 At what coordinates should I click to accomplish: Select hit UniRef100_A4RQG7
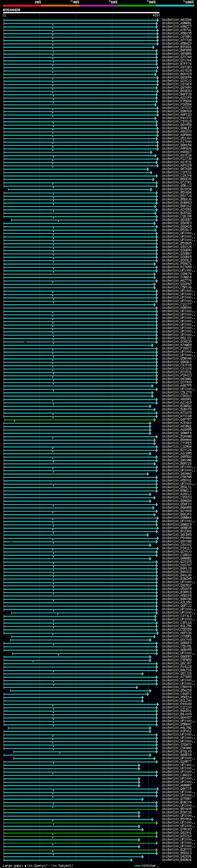(x=177, y=152)
